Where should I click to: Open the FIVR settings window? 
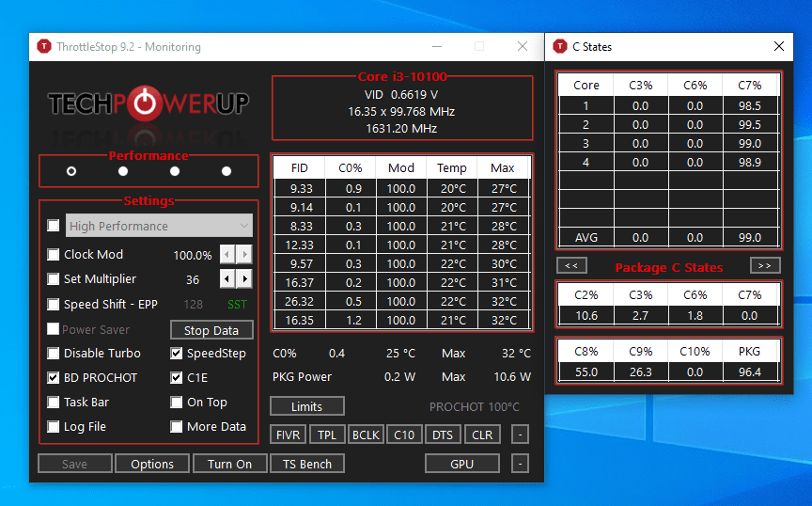(288, 435)
